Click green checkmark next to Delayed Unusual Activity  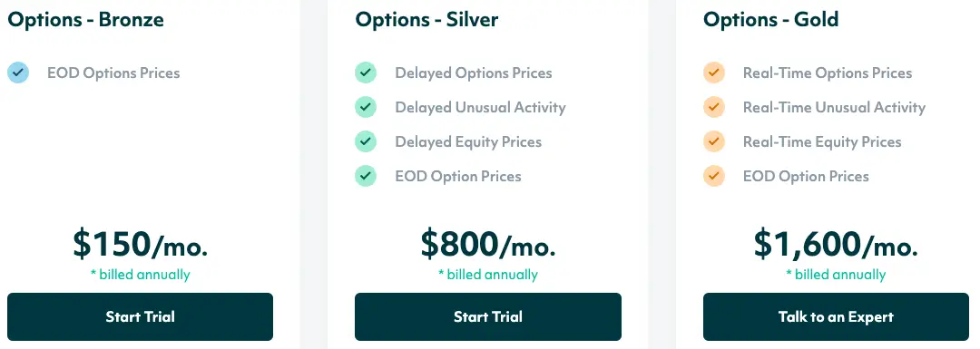pos(366,107)
